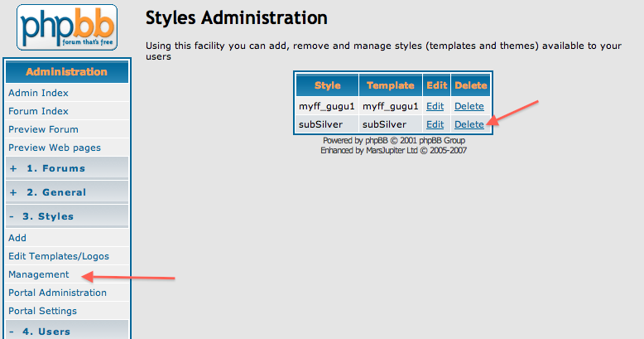Collapse the 3. Styles section
644x339 pixels.
(x=41, y=216)
